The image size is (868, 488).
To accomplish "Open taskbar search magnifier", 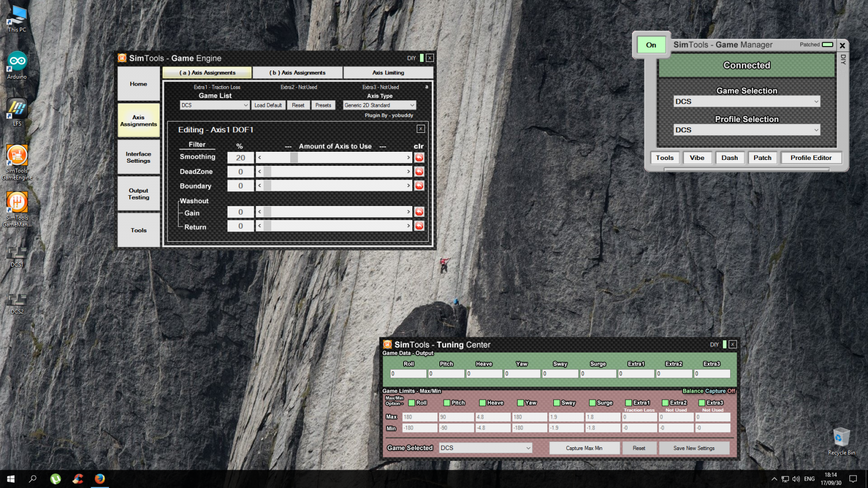I will pos(33,479).
